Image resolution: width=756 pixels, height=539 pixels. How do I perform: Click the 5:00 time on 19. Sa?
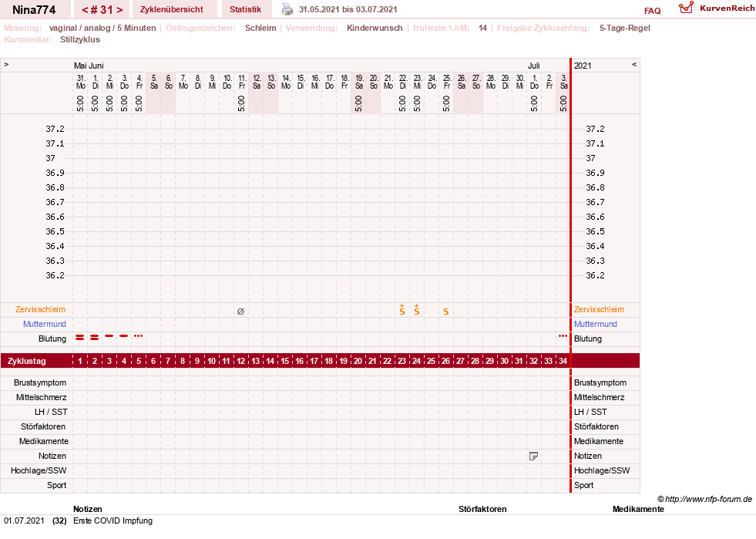(x=358, y=103)
